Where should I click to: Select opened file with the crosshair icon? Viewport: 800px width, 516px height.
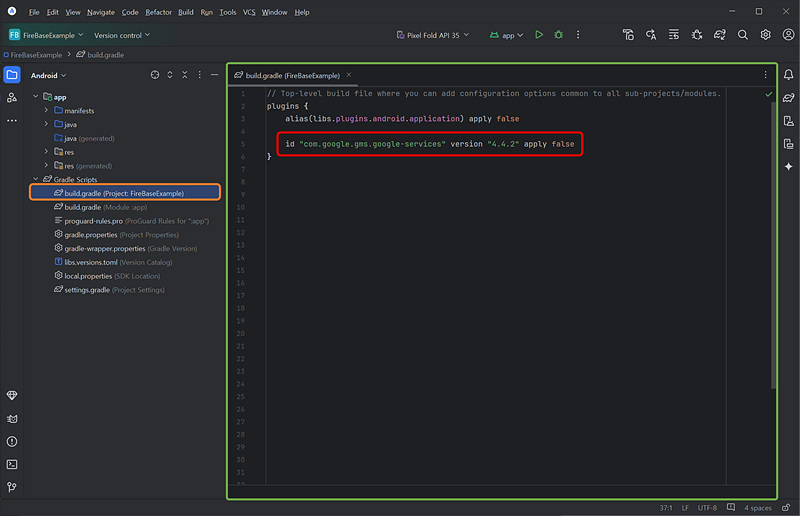[155, 75]
